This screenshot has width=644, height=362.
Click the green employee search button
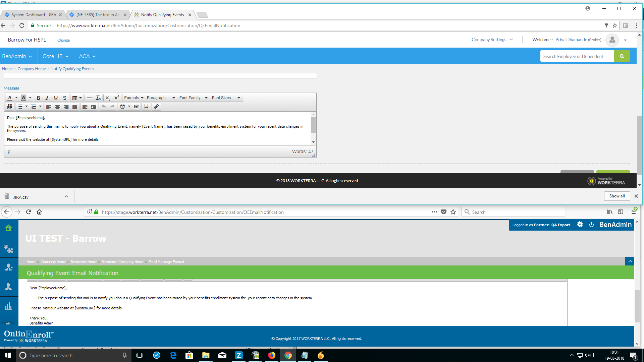point(622,56)
